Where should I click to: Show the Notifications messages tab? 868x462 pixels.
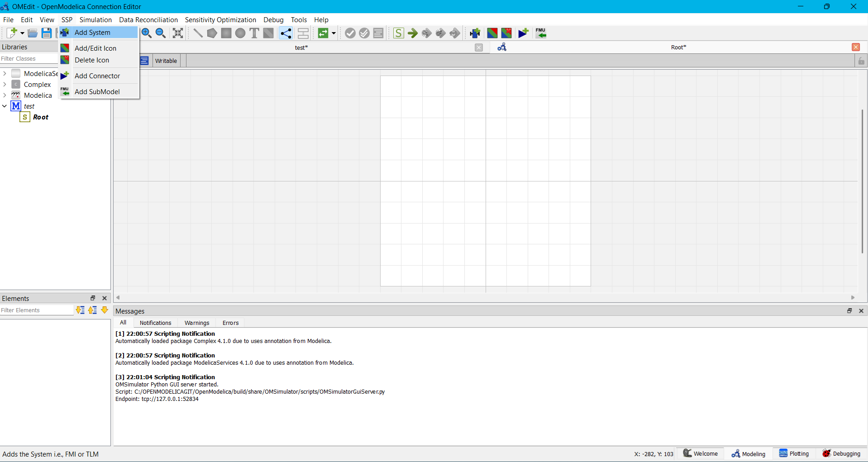click(155, 323)
